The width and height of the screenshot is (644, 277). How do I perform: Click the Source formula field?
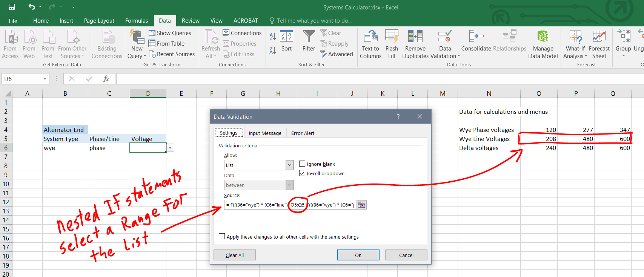pyautogui.click(x=290, y=205)
